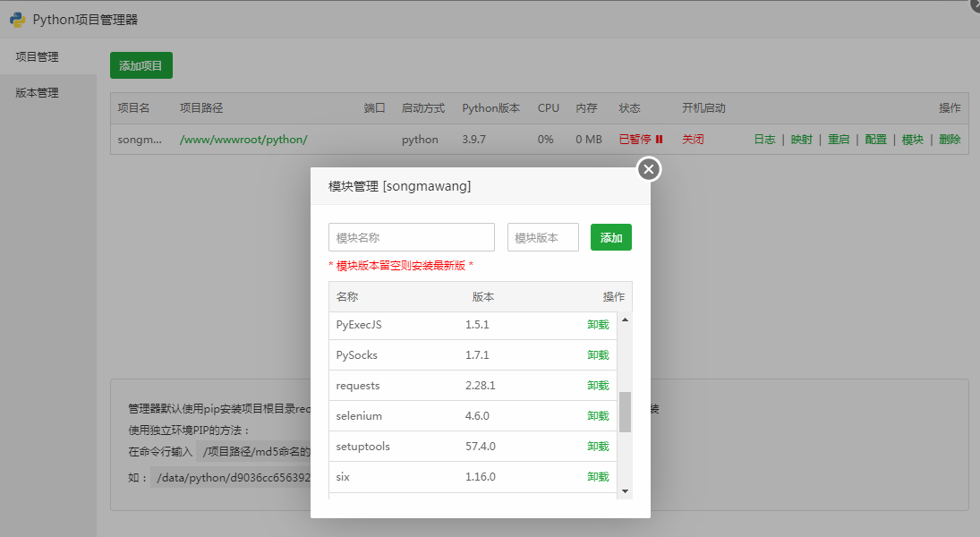
Task: Click the PyExecJS module name
Action: point(359,325)
